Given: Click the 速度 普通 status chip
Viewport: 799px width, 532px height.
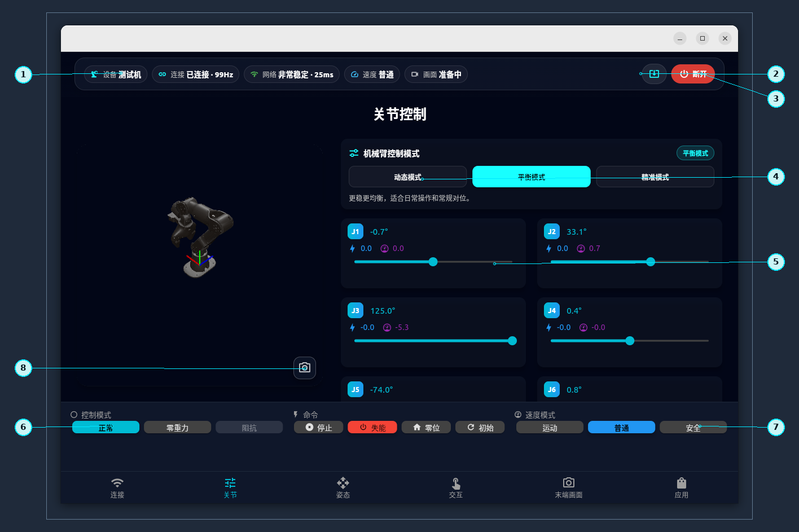Looking at the screenshot, I should [x=372, y=74].
